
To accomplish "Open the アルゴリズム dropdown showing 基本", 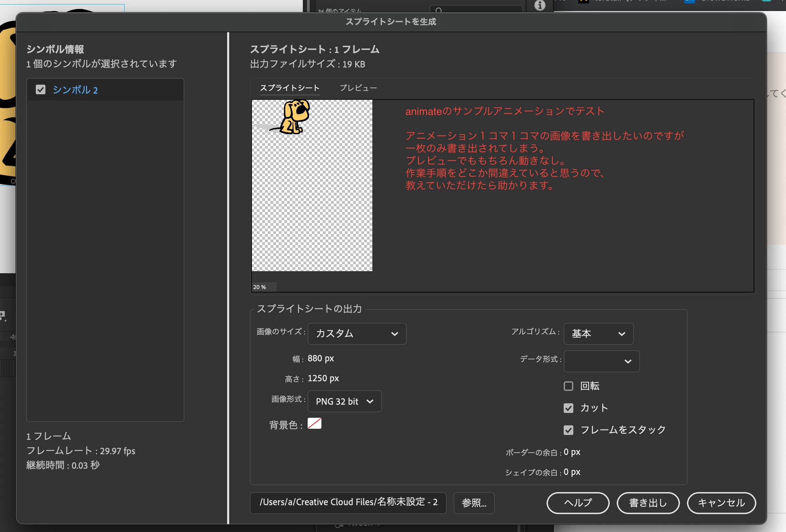I will tap(598, 334).
